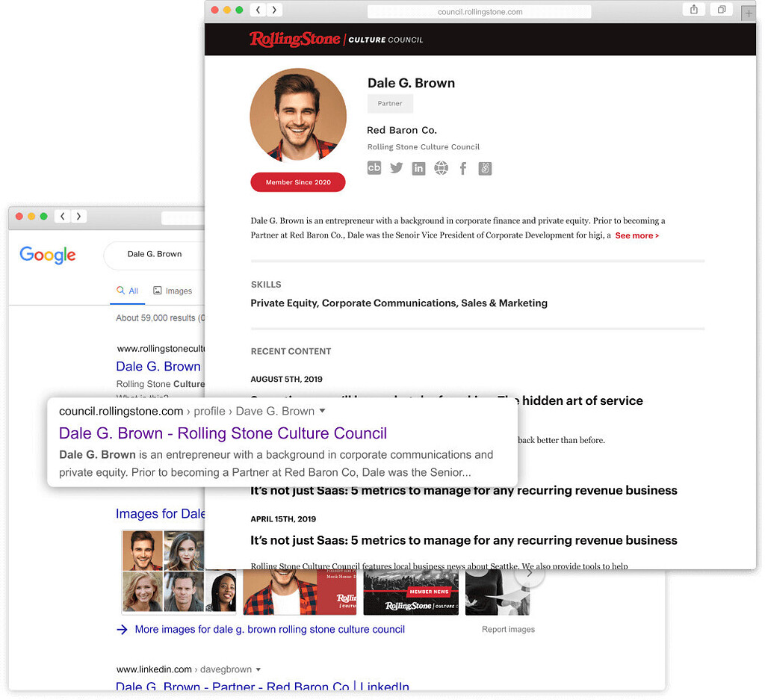Go back in the Rolling Stone browser window
This screenshot has width=765, height=700.
[258, 10]
